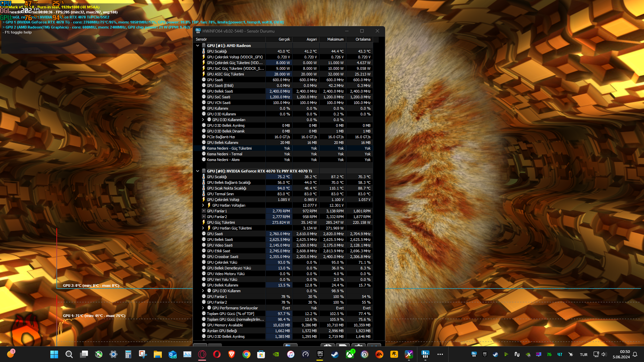644x362 pixels.
Task: Select the Kısma Nedeni - Termal row
Action: click(x=283, y=154)
